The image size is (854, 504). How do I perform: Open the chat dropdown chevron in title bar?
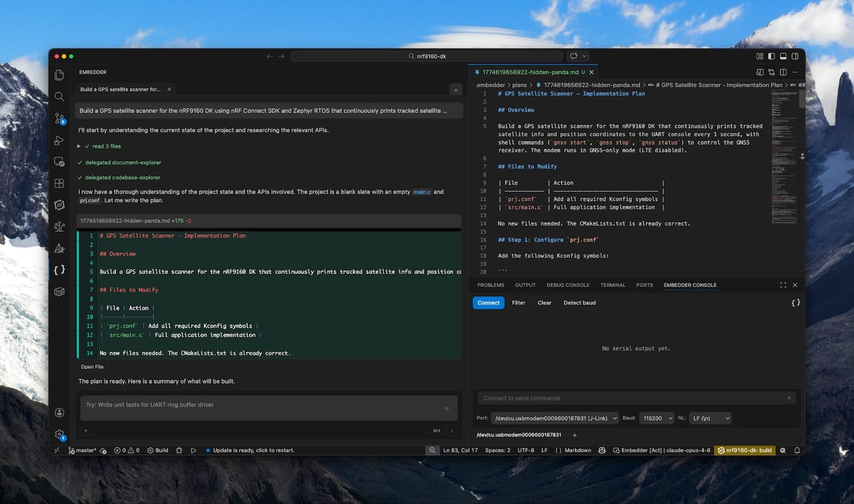point(585,57)
